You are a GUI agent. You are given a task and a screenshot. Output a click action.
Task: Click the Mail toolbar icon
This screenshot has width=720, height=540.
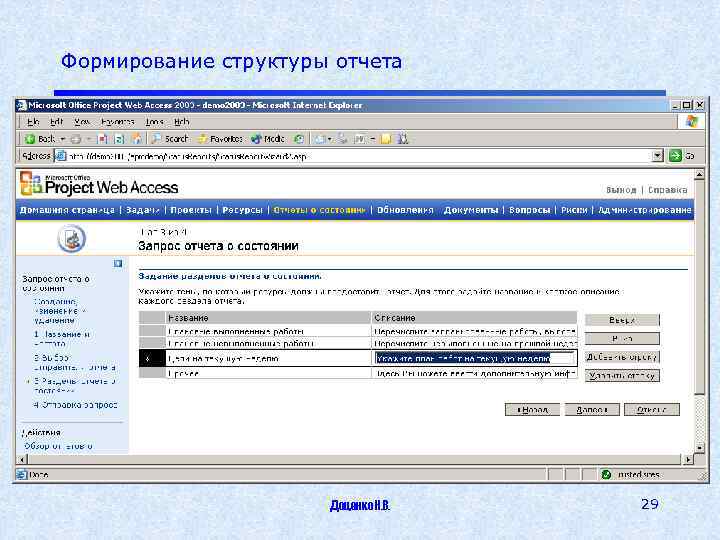(x=321, y=139)
